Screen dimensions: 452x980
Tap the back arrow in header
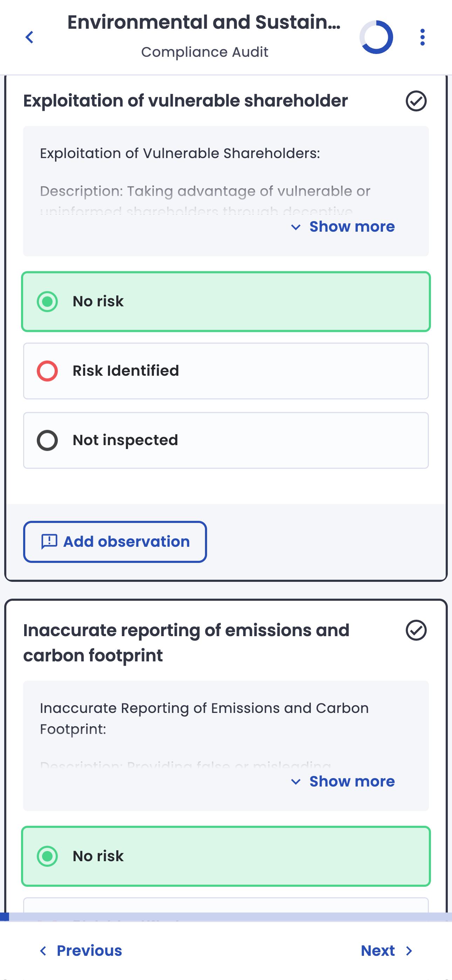(x=29, y=37)
